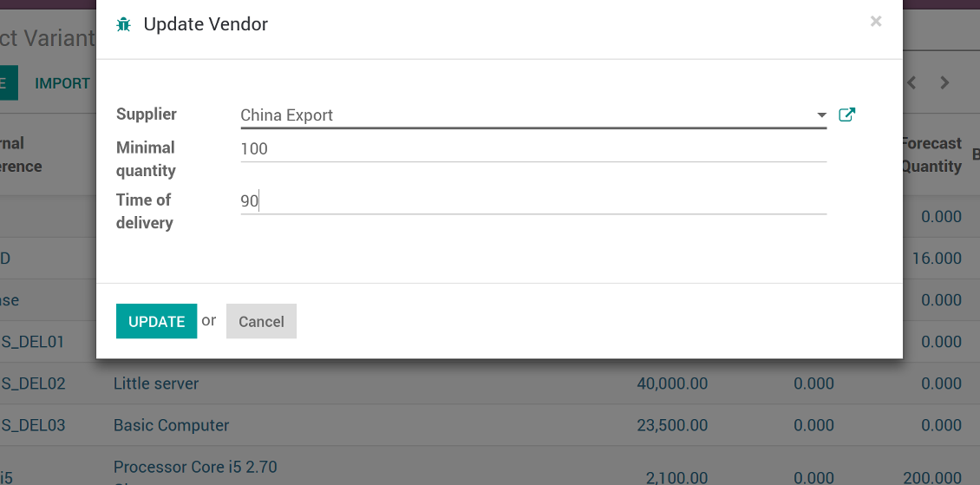Open the Processor Core i5 product row

click(x=195, y=468)
